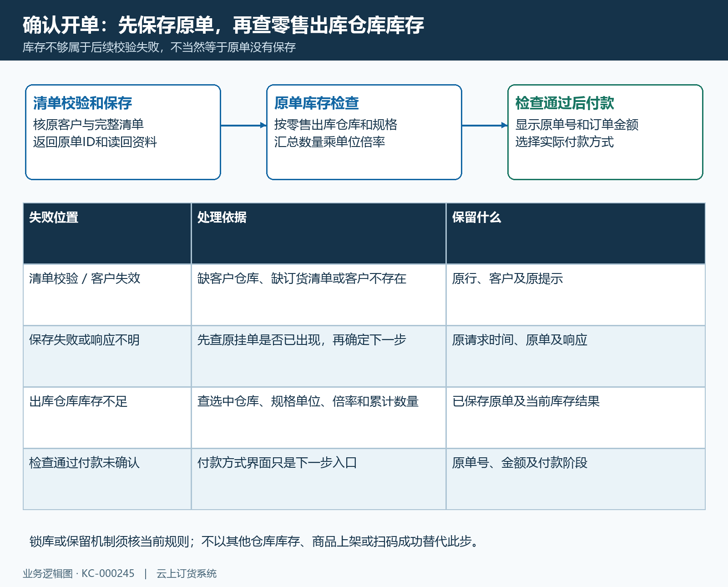Select the cell 查选中仓库、规格单位、倍率和累计数量

click(x=318, y=418)
